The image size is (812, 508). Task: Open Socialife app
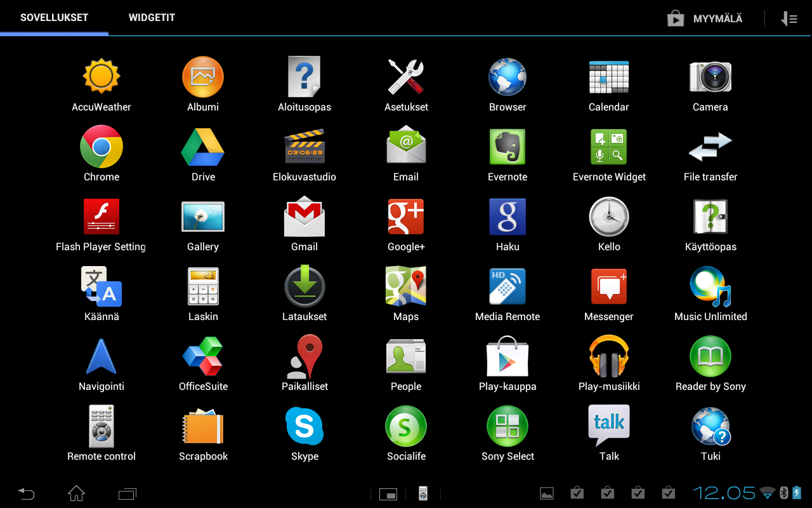click(x=406, y=426)
